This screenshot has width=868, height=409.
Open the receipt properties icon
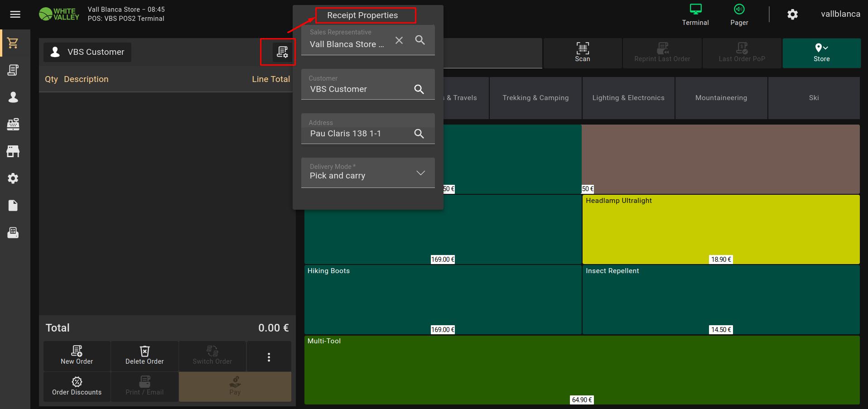coord(282,52)
